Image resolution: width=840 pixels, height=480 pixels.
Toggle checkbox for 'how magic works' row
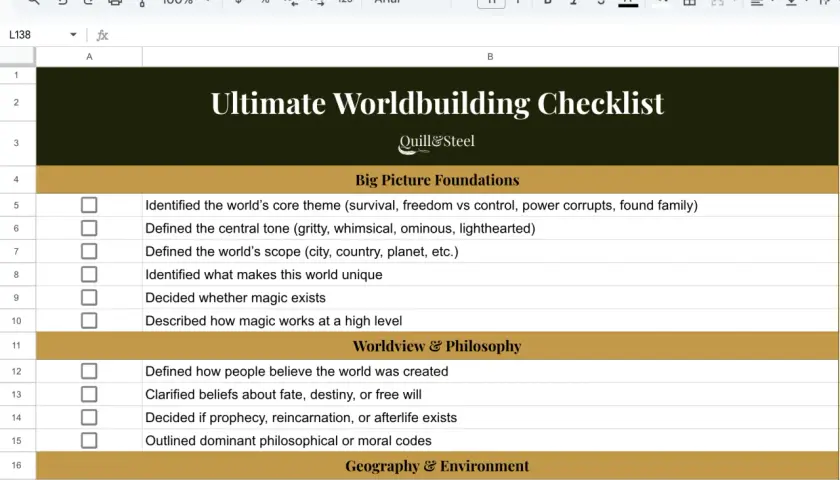pyautogui.click(x=89, y=320)
